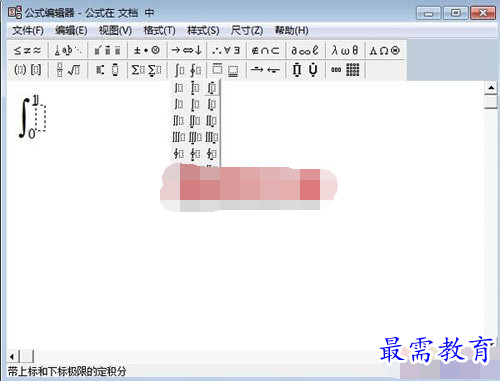Expand the fence templates palette with brackets
The image size is (501, 381).
coord(28,70)
